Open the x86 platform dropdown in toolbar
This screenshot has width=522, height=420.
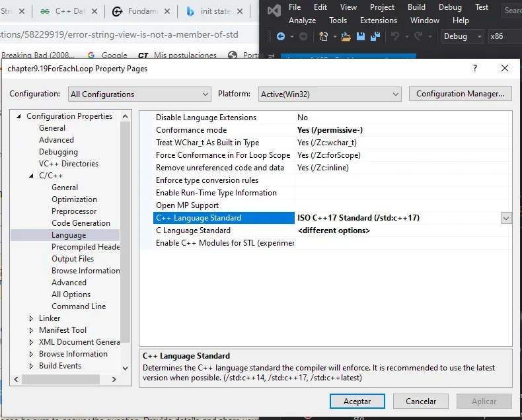pyautogui.click(x=505, y=36)
